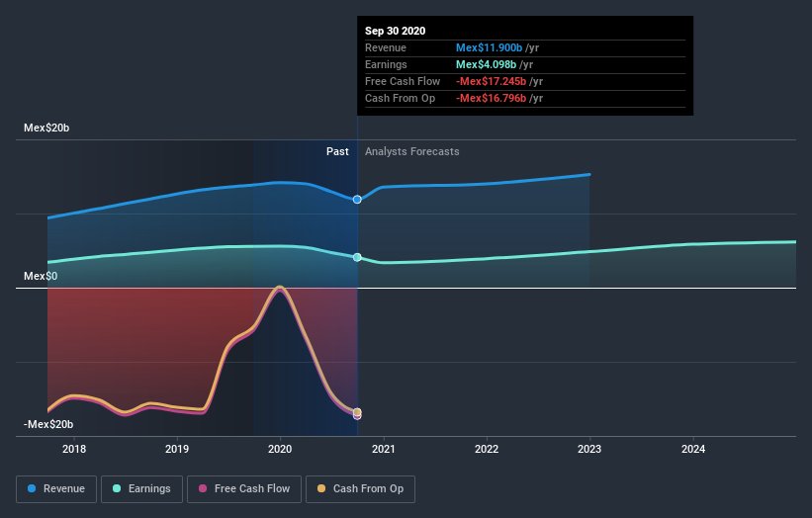Toggle the Earnings legend series

pyautogui.click(x=141, y=489)
